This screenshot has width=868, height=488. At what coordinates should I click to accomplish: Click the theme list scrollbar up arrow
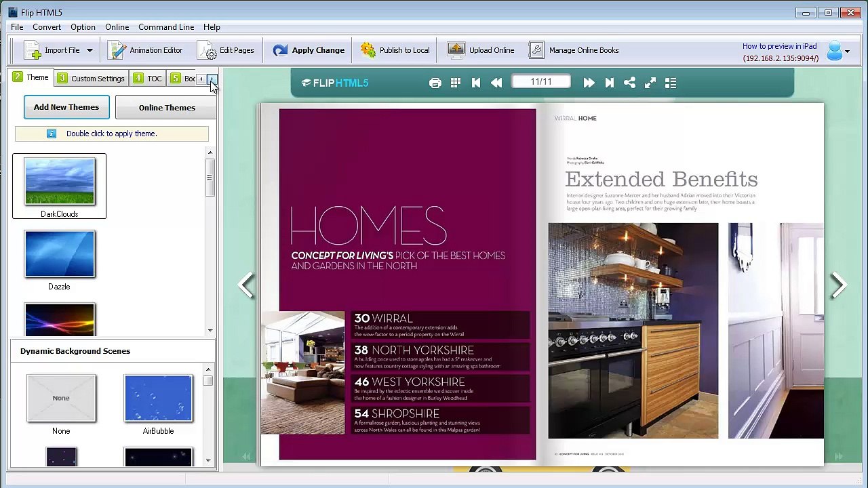[x=210, y=153]
